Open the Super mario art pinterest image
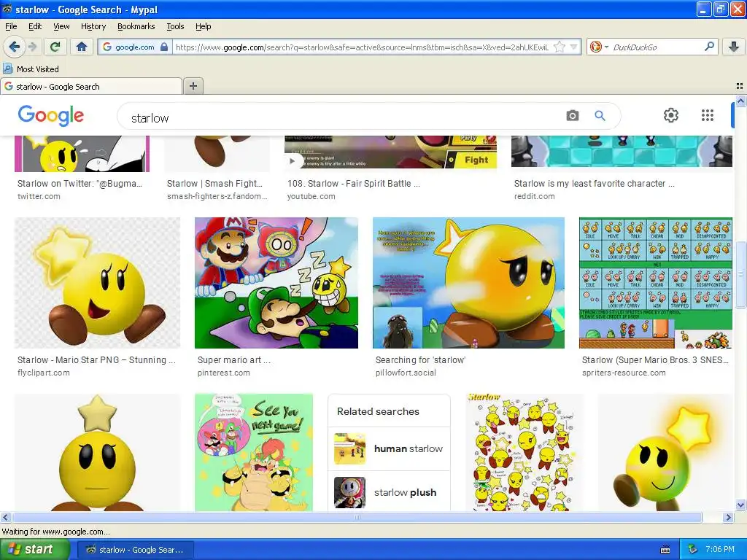The height and width of the screenshot is (560, 747). click(276, 283)
